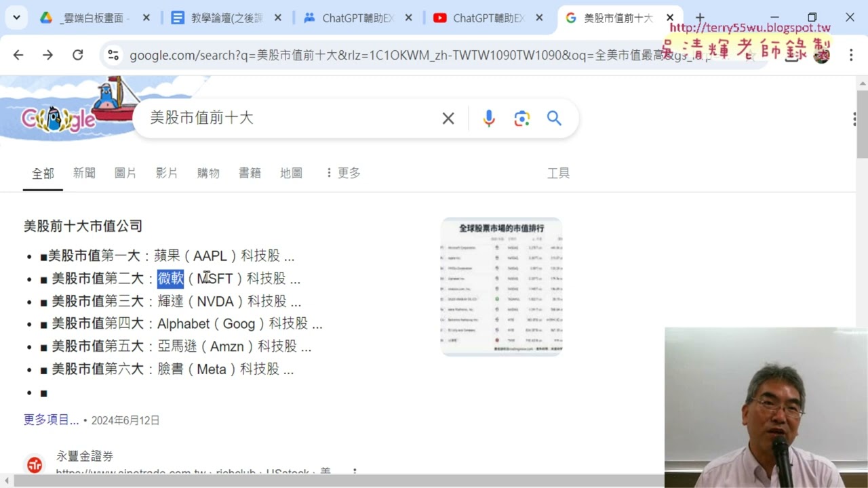The height and width of the screenshot is (488, 868).
Task: Select the 購物 results tab
Action: pyautogui.click(x=208, y=174)
